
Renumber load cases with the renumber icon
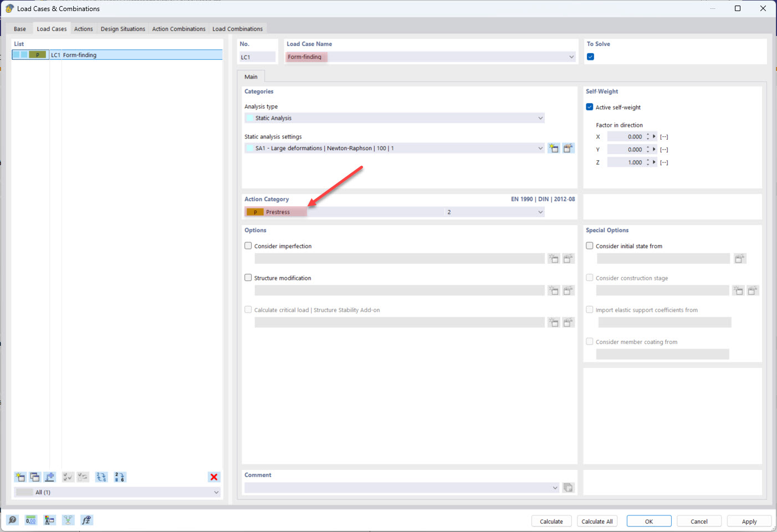[120, 477]
